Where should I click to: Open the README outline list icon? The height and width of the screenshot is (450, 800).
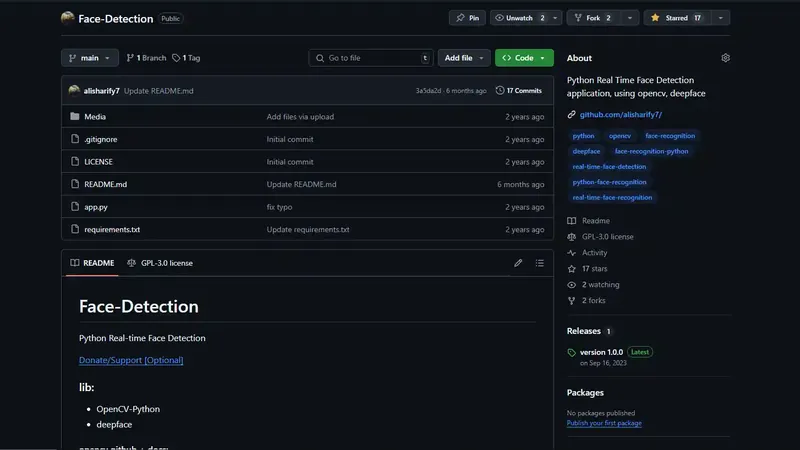(539, 263)
